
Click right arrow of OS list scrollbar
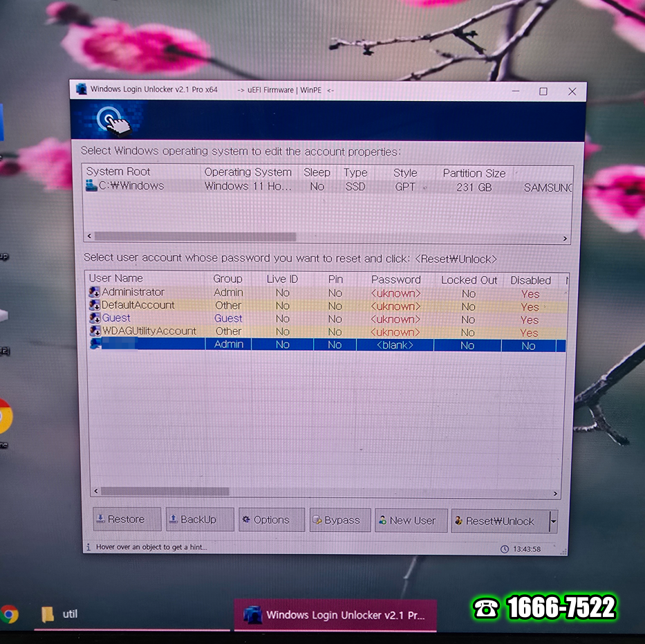(565, 239)
